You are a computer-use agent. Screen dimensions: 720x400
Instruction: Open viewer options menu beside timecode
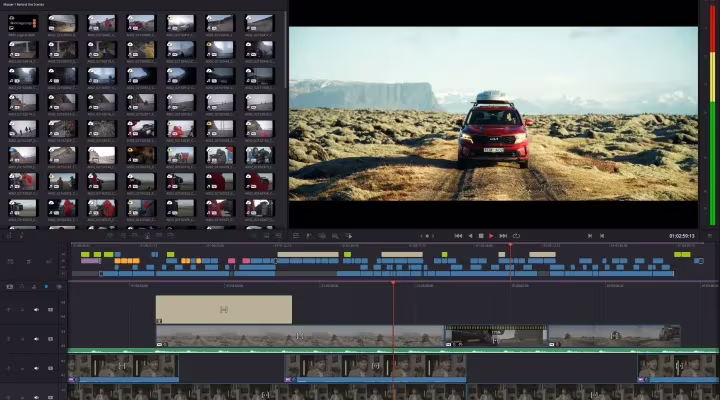click(709, 236)
